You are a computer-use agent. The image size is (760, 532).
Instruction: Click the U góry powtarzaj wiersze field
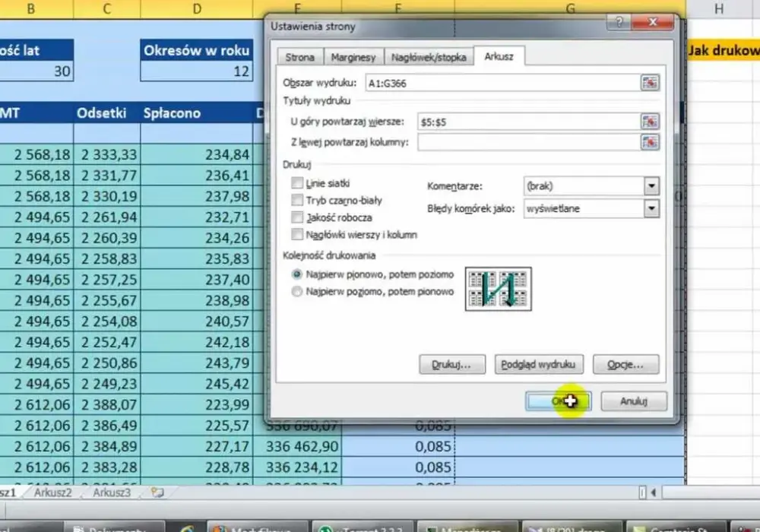tap(529, 122)
